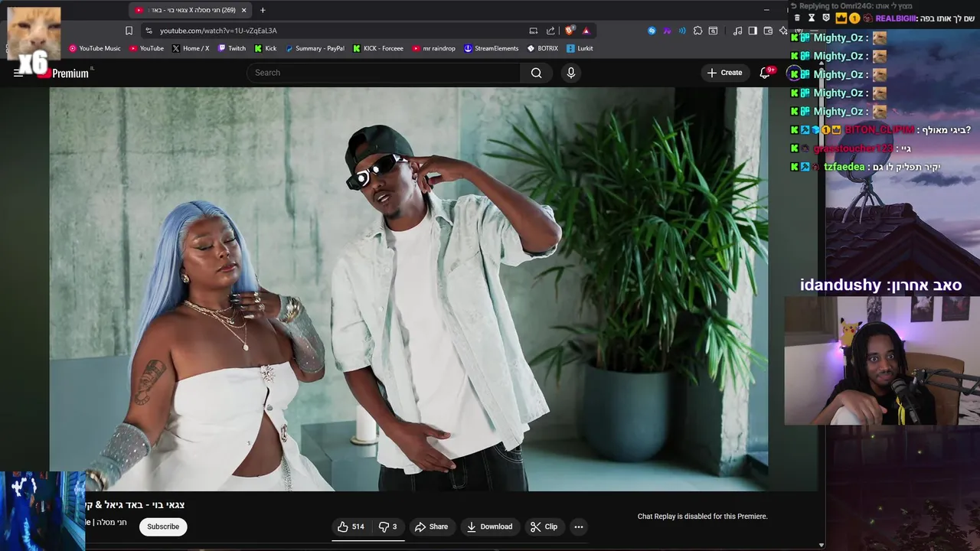Screen dimensions: 980x551
Task: Click the bookmark this page icon
Action: click(129, 31)
